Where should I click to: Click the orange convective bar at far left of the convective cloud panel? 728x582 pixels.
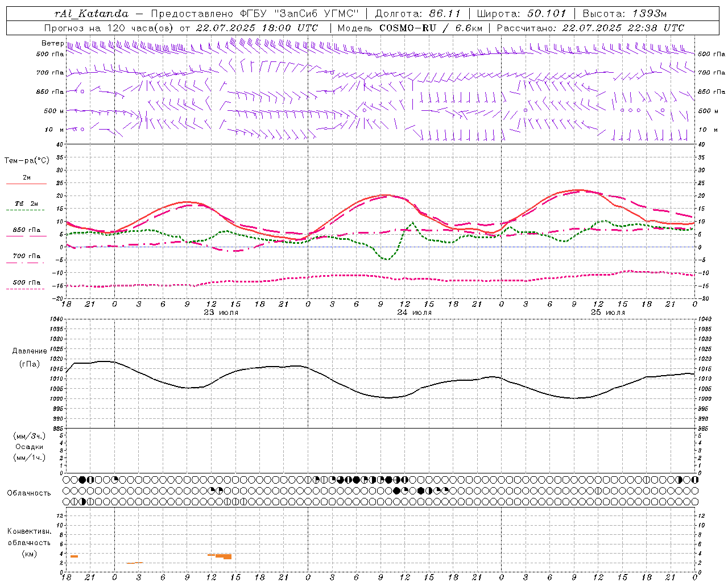[x=74, y=556]
